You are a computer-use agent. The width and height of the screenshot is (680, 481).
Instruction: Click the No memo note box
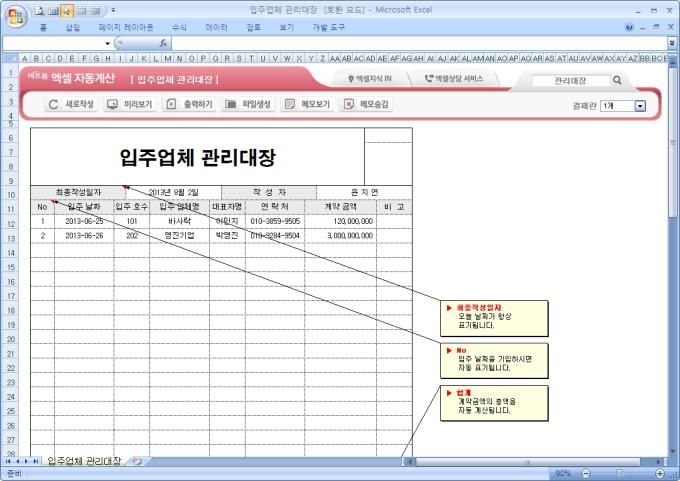[x=494, y=361]
